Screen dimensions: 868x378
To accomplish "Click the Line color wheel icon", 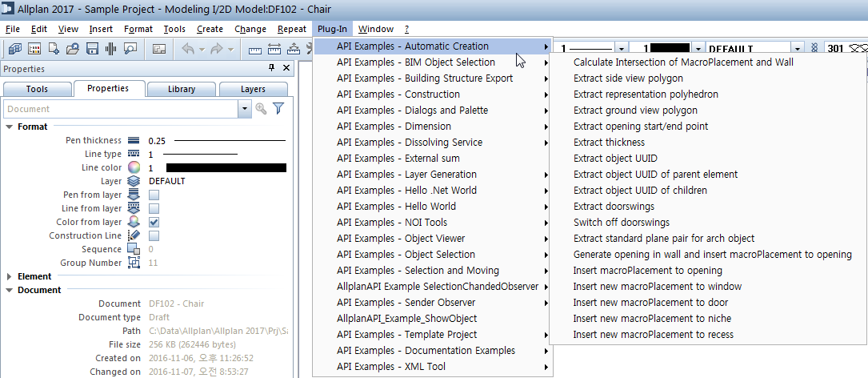I will coord(134,167).
